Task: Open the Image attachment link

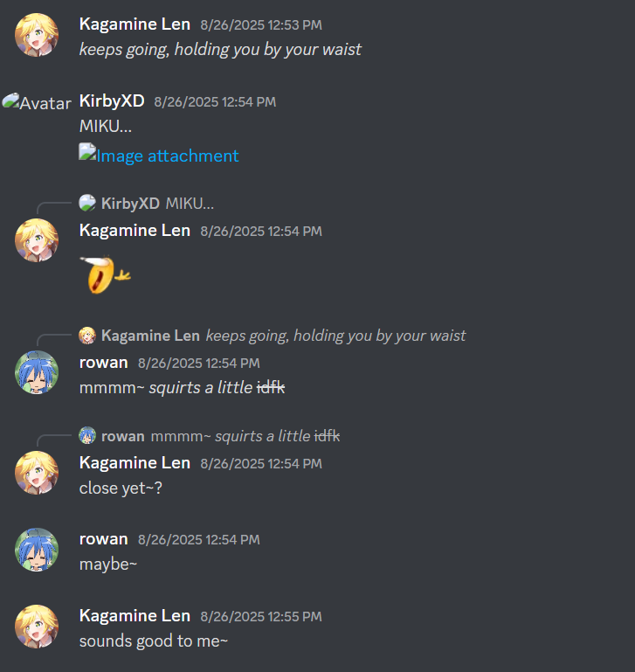Action: [167, 156]
